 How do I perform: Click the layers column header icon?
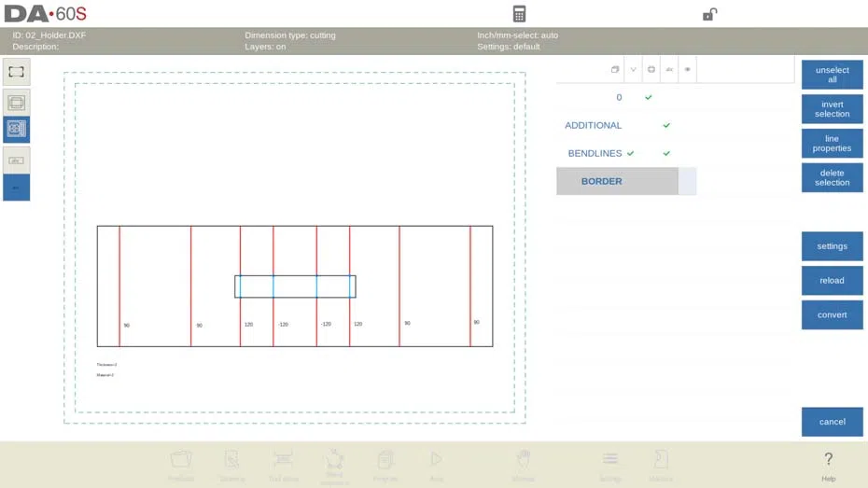615,69
